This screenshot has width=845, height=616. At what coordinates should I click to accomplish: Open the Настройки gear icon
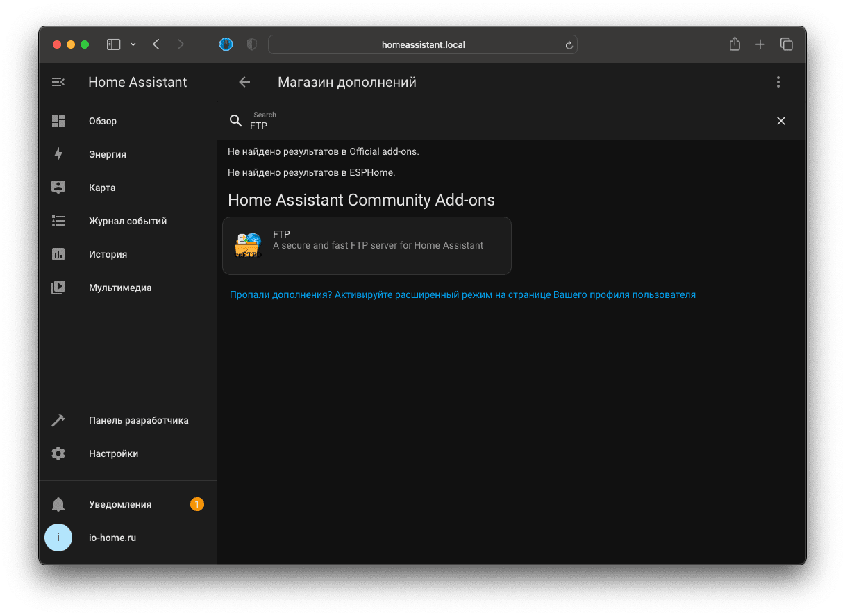pyautogui.click(x=58, y=453)
